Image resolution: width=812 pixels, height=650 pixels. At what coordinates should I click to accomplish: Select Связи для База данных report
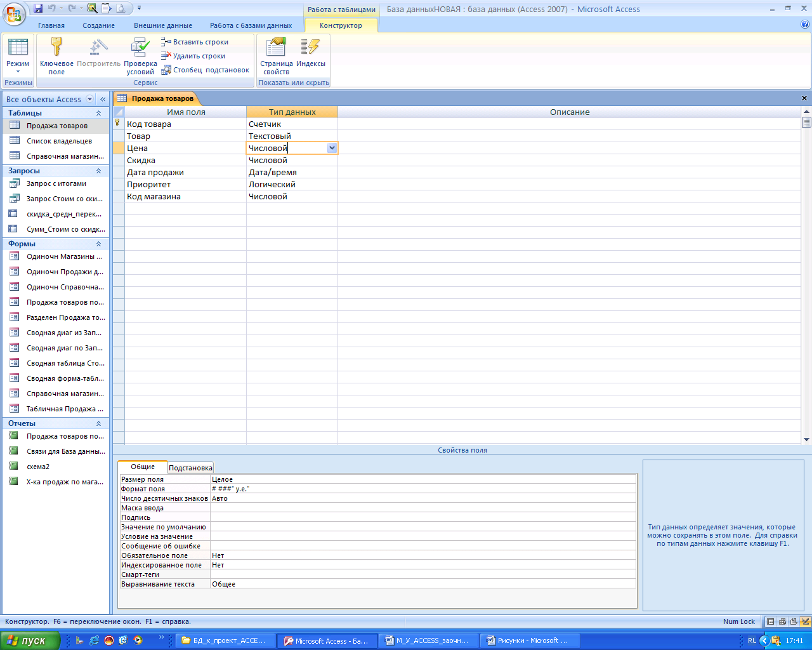point(56,451)
